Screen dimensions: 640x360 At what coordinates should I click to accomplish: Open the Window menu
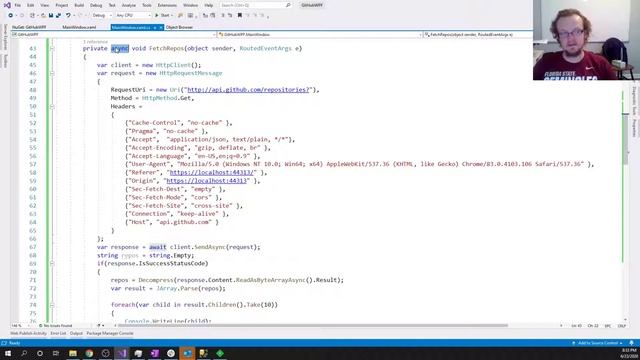(190, 5)
